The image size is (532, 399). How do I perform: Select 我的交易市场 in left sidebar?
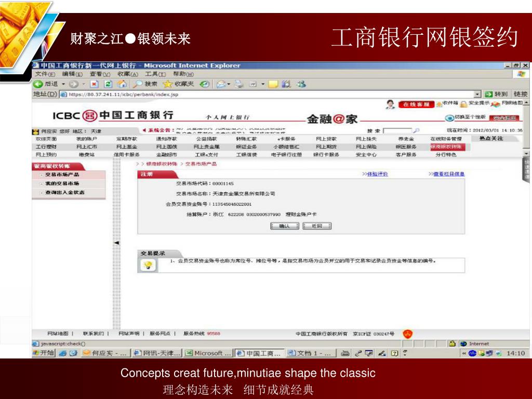point(62,183)
